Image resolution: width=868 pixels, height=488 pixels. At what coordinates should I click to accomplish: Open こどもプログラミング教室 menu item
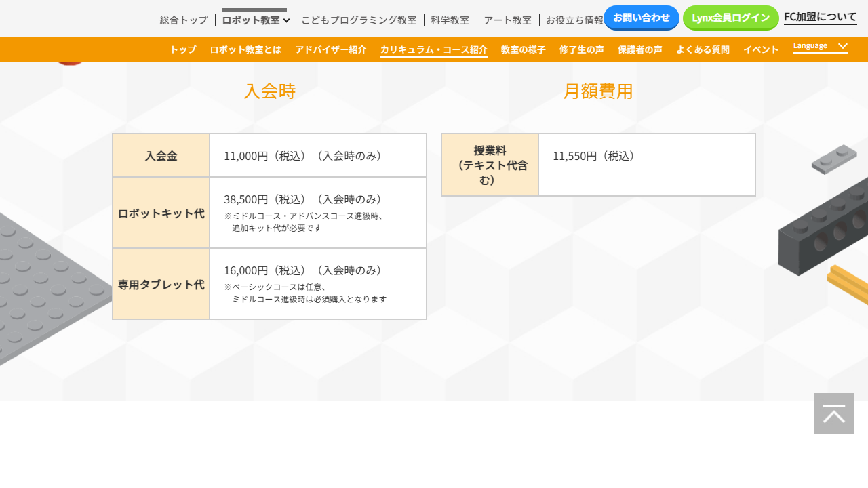pos(359,20)
